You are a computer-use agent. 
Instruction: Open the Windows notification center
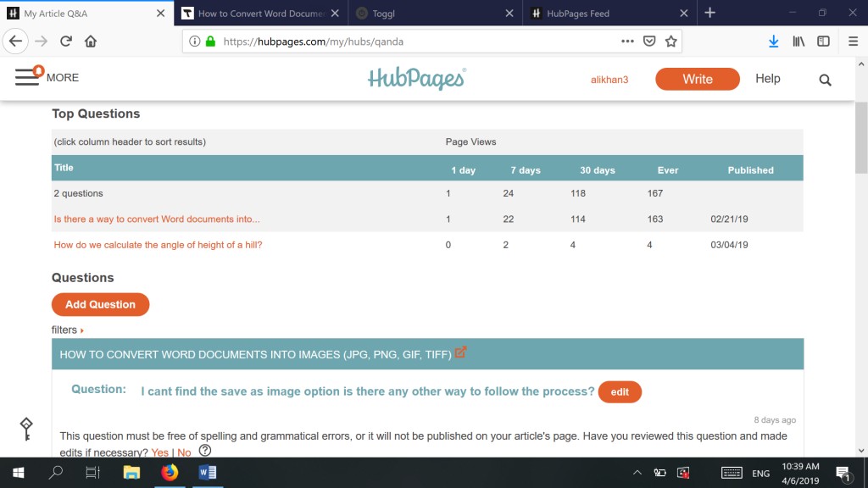pyautogui.click(x=843, y=473)
